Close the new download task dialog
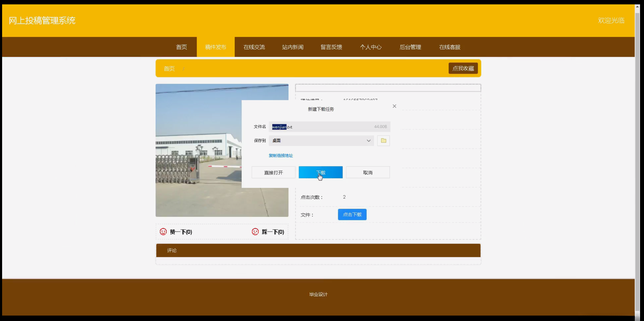 click(x=394, y=106)
